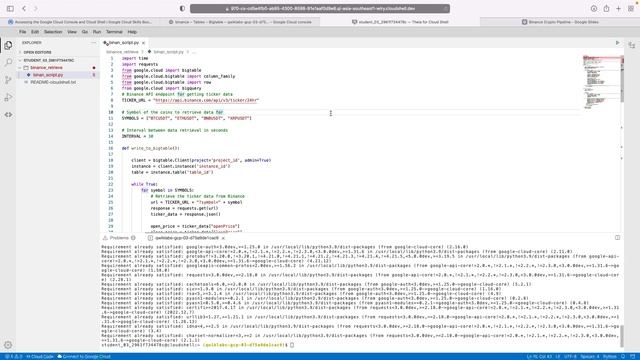
Task: Open Safari share button
Action: tap(607, 8)
